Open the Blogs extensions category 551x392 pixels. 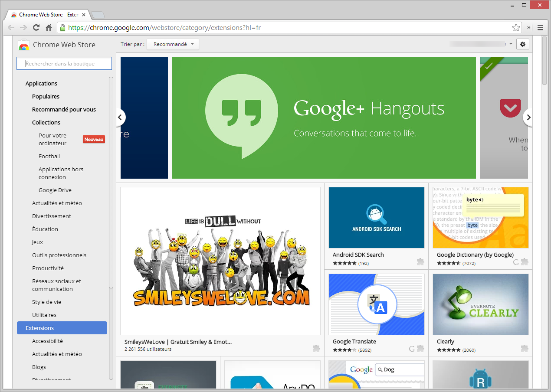coord(39,367)
